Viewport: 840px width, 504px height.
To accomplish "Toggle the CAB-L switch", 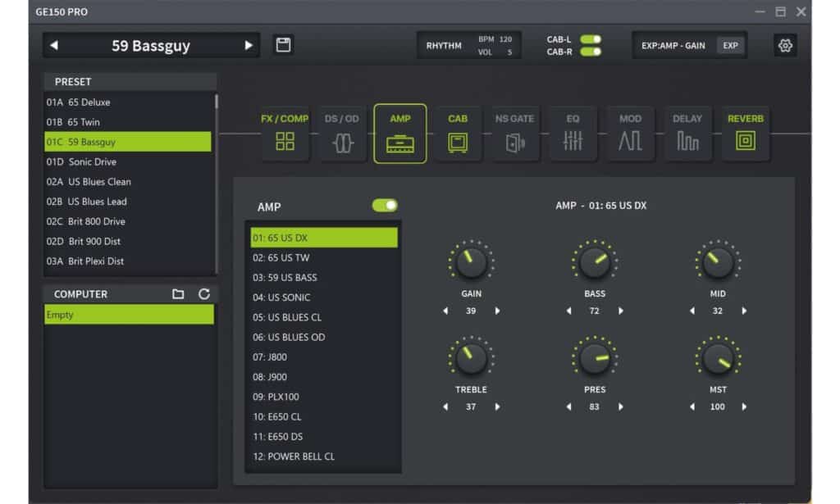I will (x=591, y=39).
